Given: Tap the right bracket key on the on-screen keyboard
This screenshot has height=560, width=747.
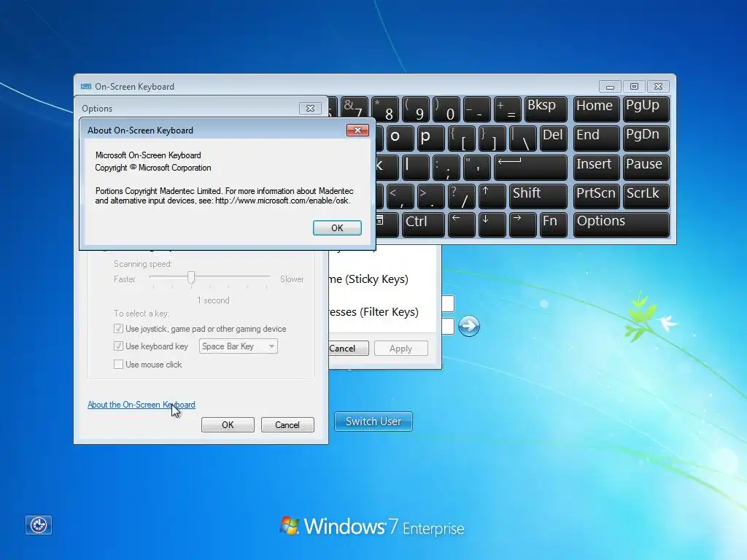Looking at the screenshot, I should [492, 138].
